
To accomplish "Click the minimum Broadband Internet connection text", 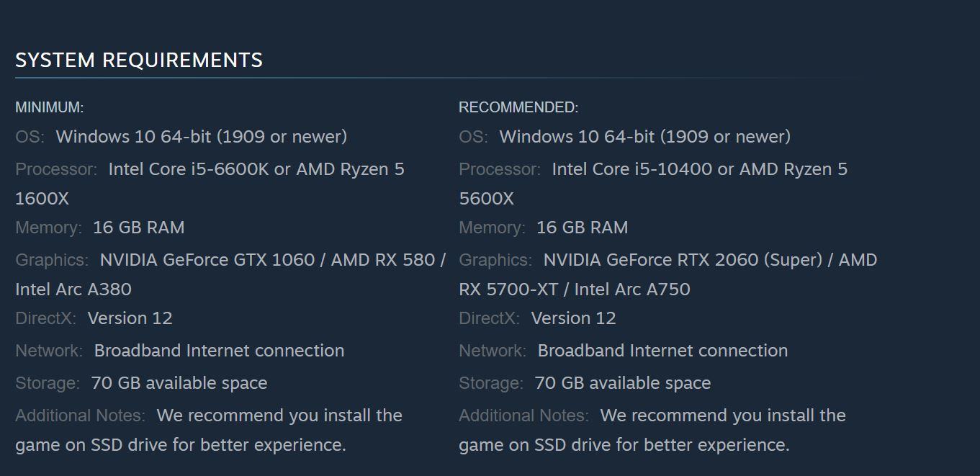I will (220, 351).
